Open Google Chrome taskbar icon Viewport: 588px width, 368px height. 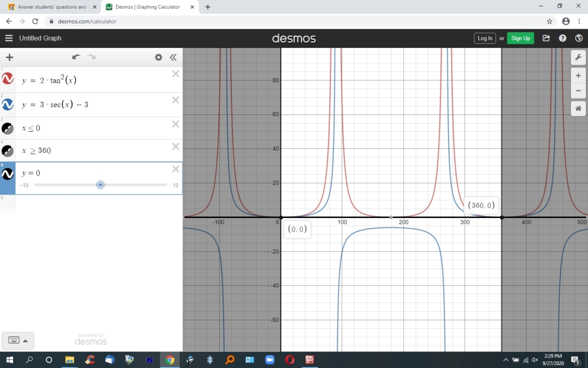point(169,360)
